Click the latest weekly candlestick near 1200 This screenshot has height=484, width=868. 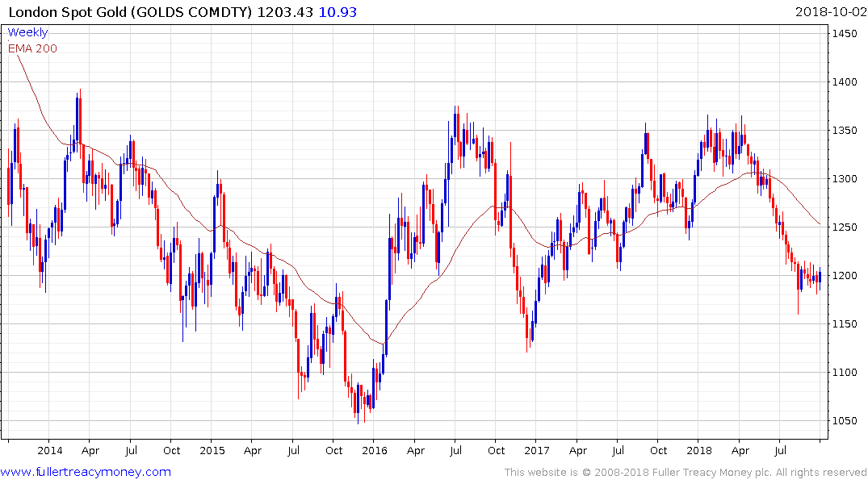click(x=820, y=277)
